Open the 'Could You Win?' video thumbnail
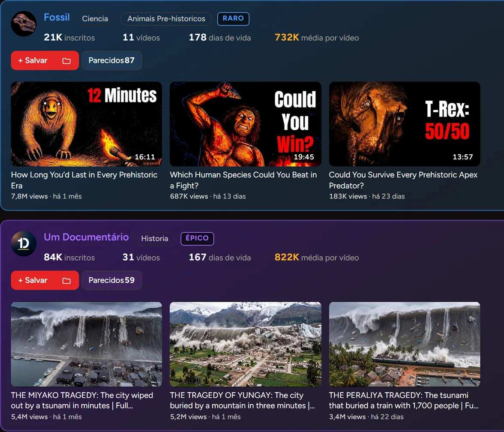504x432 pixels. coord(246,124)
